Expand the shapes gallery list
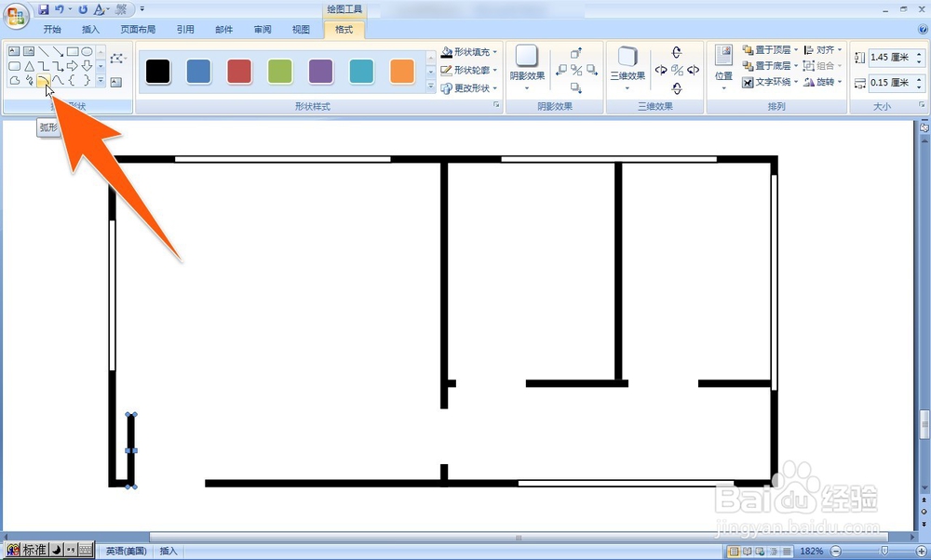Viewport: 931px width, 560px height. 101,80
